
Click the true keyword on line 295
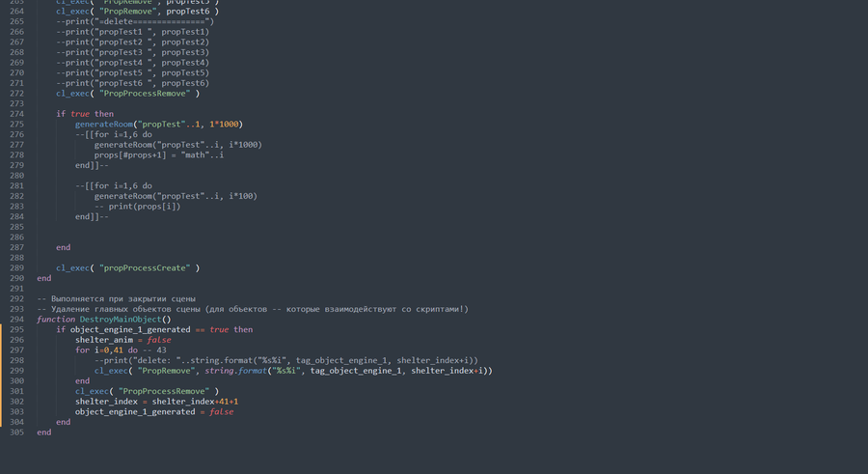(219, 329)
